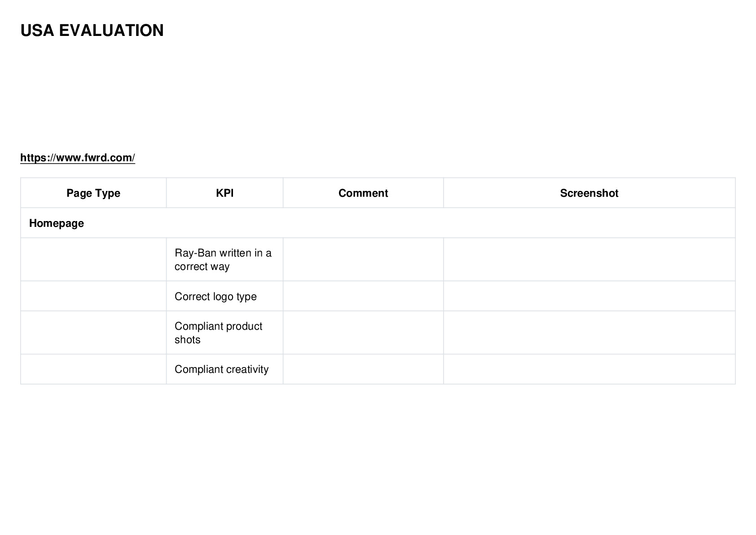Click the USA EVALUATION heading

92,31
